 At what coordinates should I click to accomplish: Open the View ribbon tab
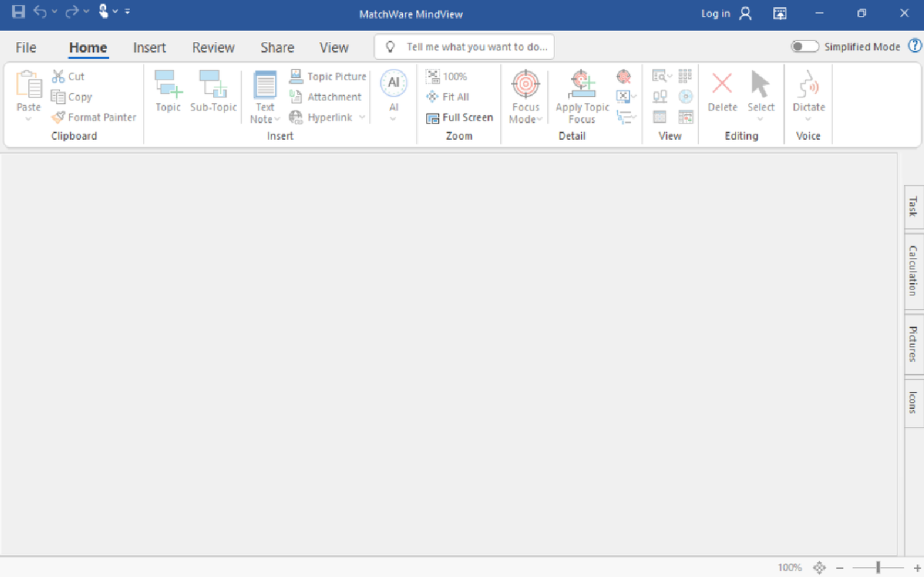coord(334,48)
